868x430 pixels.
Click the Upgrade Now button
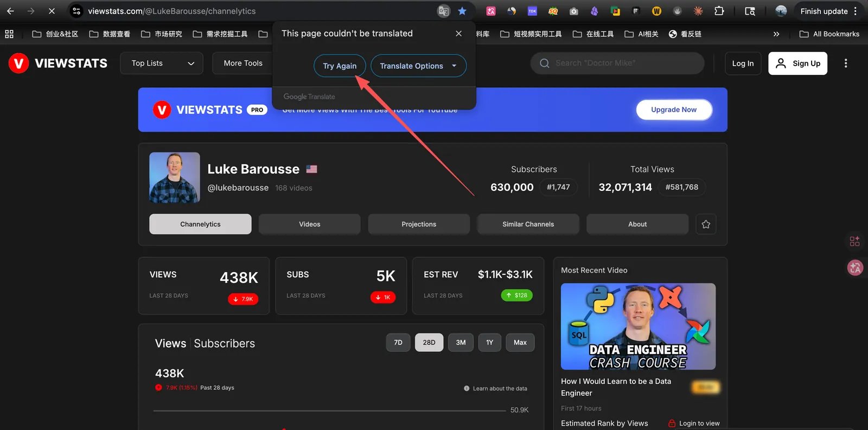click(x=674, y=110)
